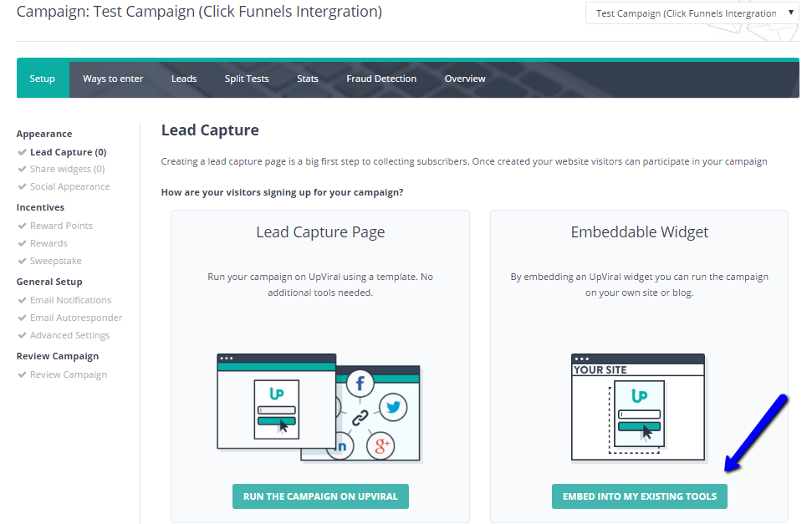Switch to the Ways to enter tab

tap(113, 79)
